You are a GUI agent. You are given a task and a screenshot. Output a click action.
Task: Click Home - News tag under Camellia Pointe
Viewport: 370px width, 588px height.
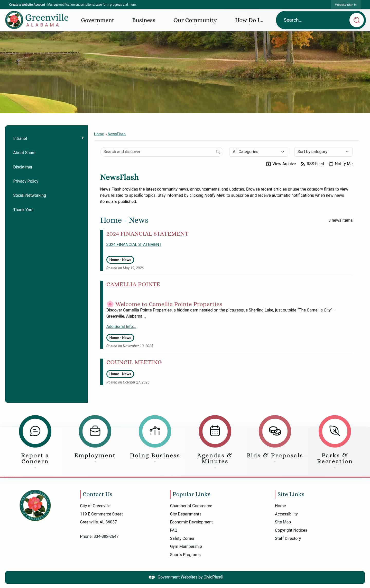tap(120, 338)
